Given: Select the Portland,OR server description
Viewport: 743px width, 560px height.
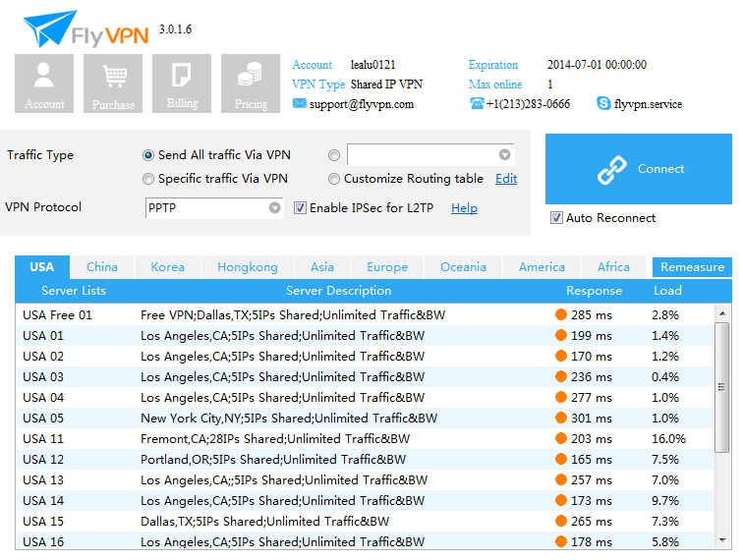Looking at the screenshot, I should 273,459.
